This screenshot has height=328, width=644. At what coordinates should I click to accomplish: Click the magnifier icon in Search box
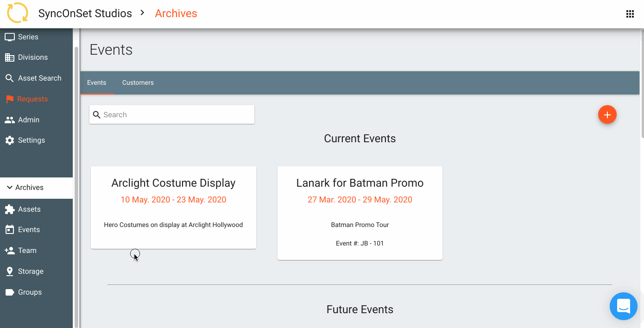click(97, 114)
